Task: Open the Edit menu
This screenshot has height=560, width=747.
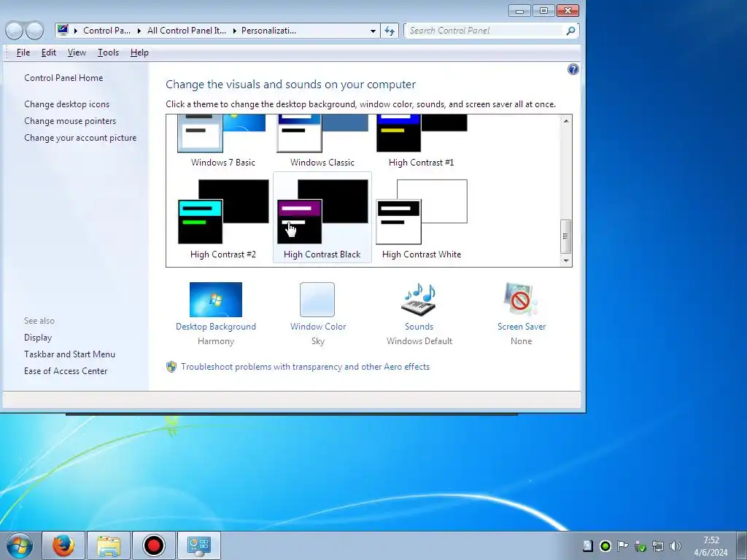Action: (49, 52)
